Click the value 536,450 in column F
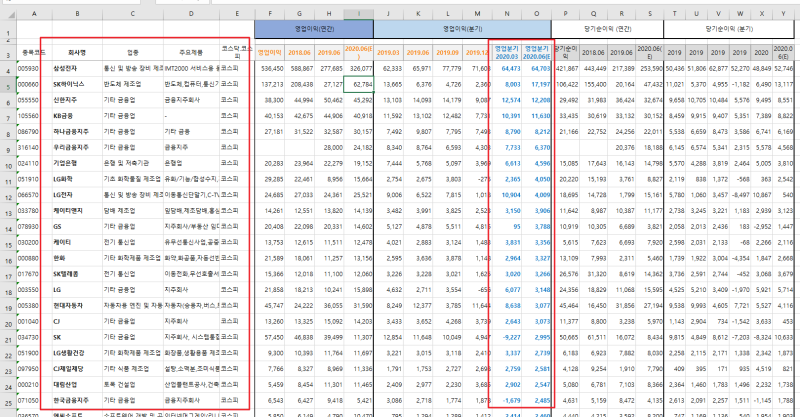Image resolution: width=800 pixels, height=417 pixels. [272, 68]
